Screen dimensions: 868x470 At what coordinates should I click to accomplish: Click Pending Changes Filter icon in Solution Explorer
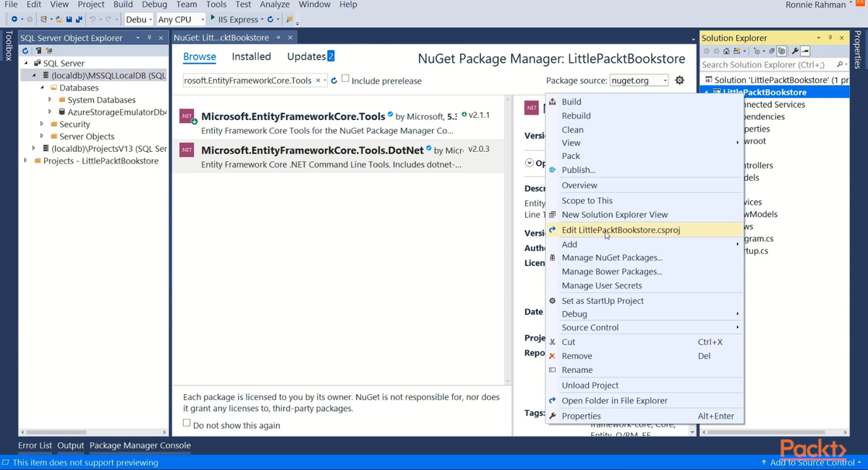coord(757,51)
